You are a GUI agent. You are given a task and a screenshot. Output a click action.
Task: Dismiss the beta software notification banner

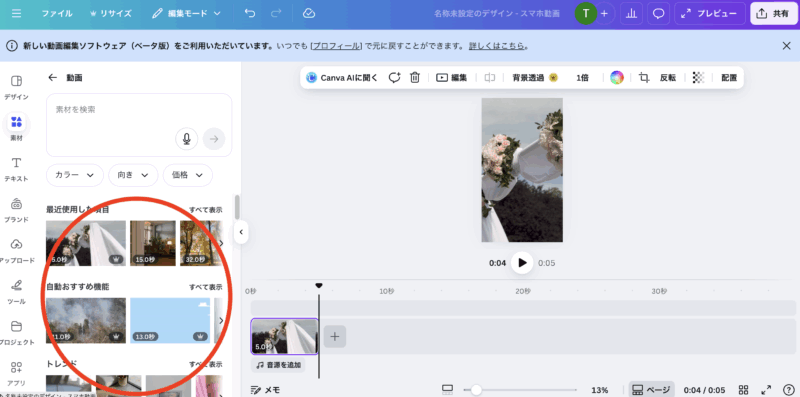coord(787,46)
